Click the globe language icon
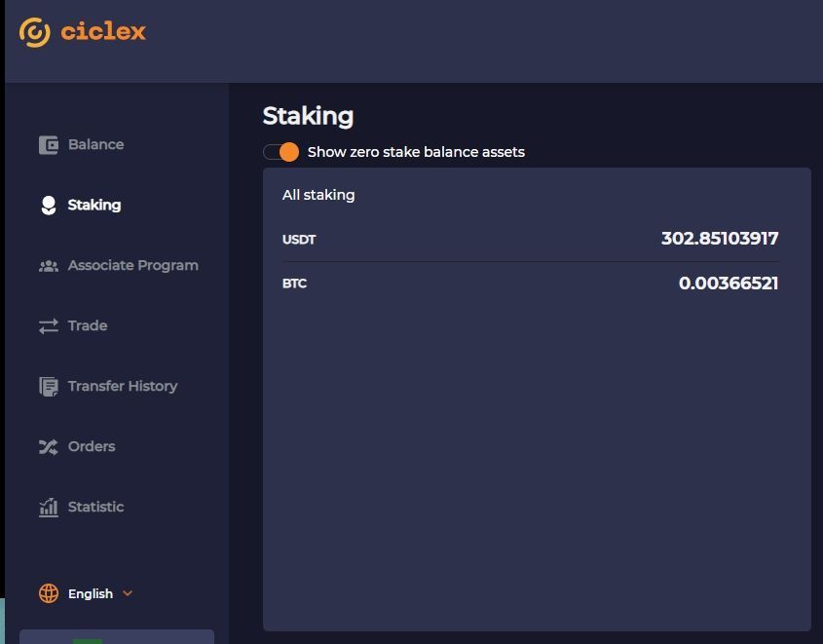 48,593
